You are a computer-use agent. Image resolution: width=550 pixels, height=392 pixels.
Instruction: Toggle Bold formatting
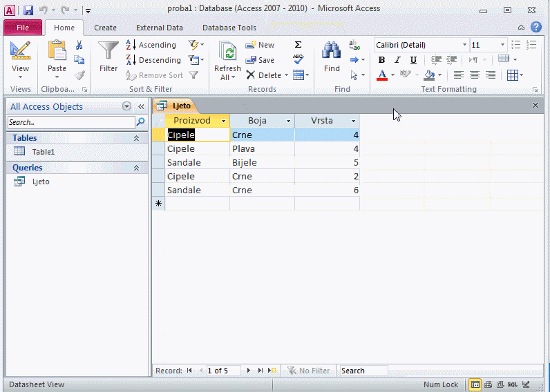[381, 60]
